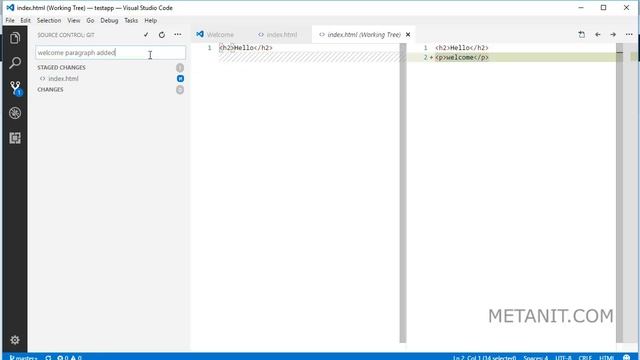Go to next change arrow
The width and height of the screenshot is (640, 360).
(613, 35)
